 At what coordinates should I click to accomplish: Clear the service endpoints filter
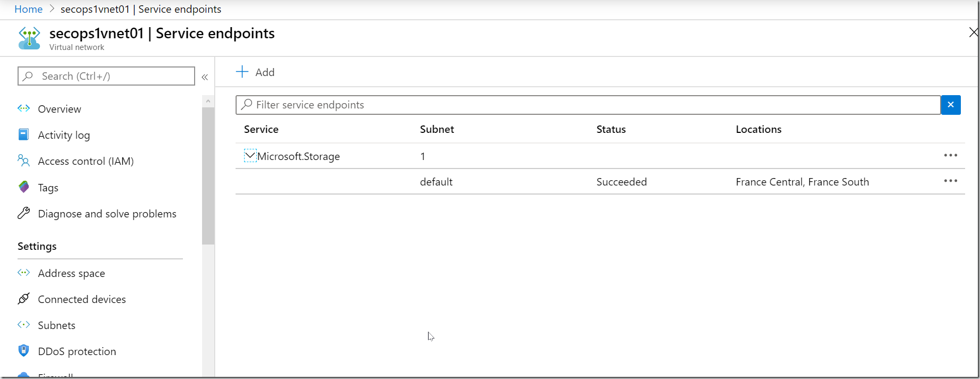[x=951, y=105]
